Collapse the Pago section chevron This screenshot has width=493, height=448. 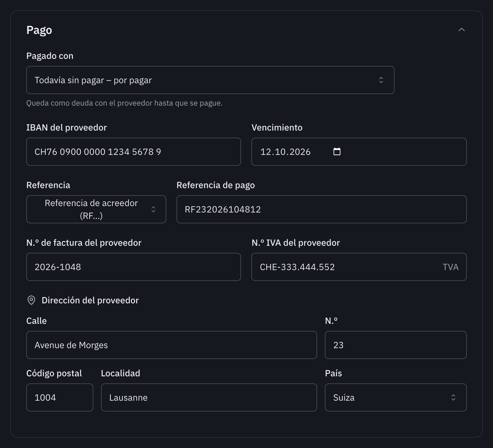461,30
